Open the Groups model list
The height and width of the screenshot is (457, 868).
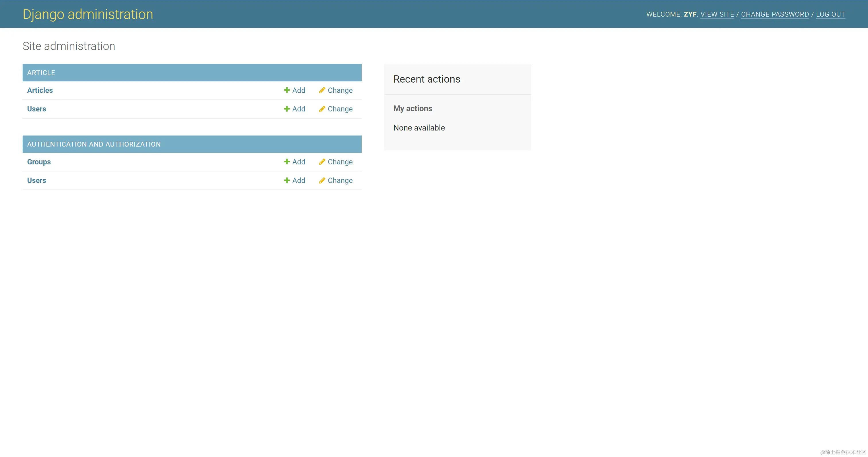pyautogui.click(x=39, y=162)
